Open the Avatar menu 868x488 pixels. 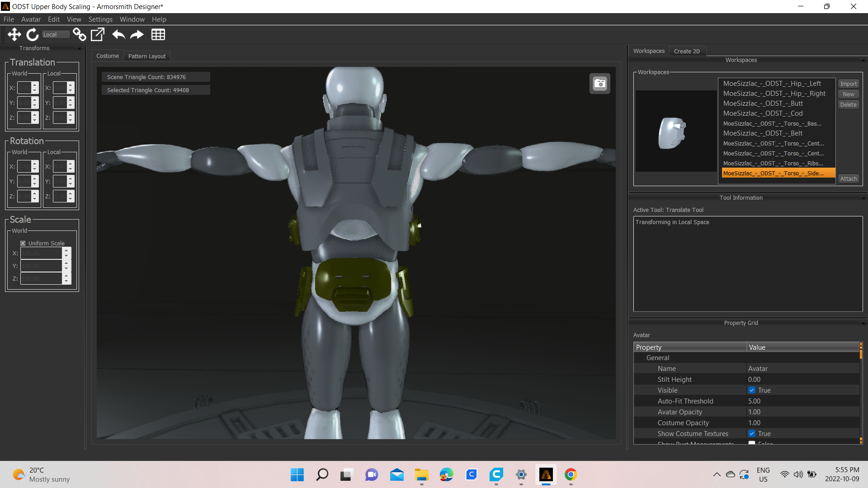pos(31,19)
